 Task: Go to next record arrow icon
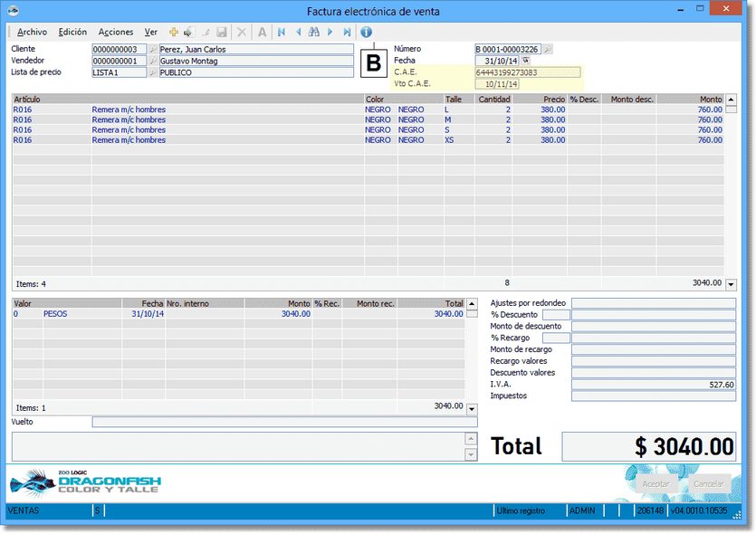click(330, 32)
